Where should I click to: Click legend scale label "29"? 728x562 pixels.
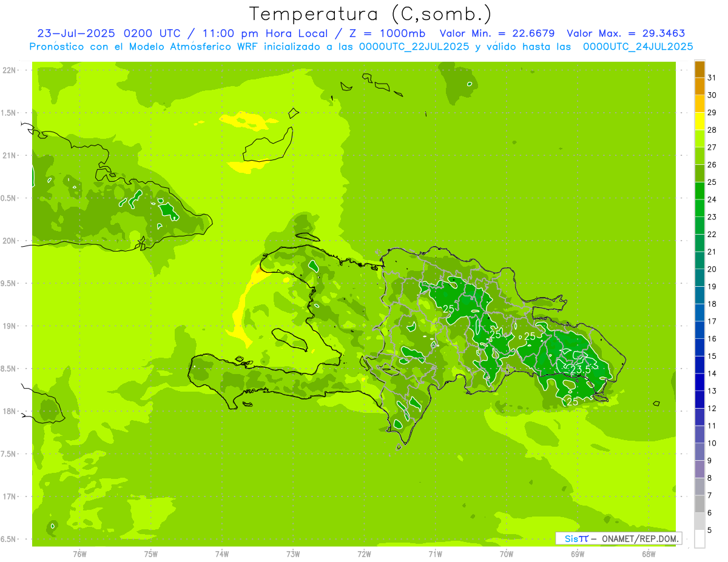712,113
